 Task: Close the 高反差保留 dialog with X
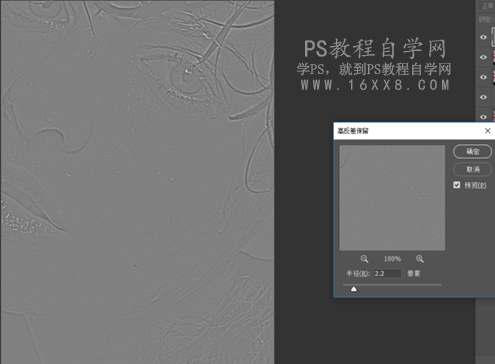[487, 131]
